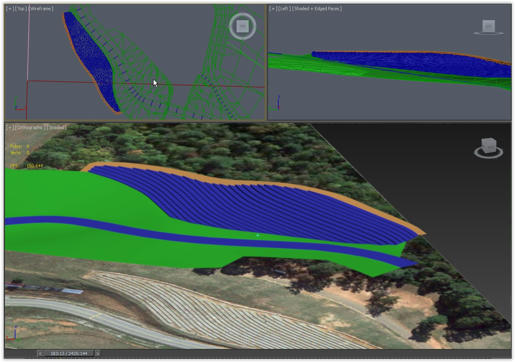Click the time slider's right arrow button
The width and height of the screenshot is (515, 362).
click(98, 353)
